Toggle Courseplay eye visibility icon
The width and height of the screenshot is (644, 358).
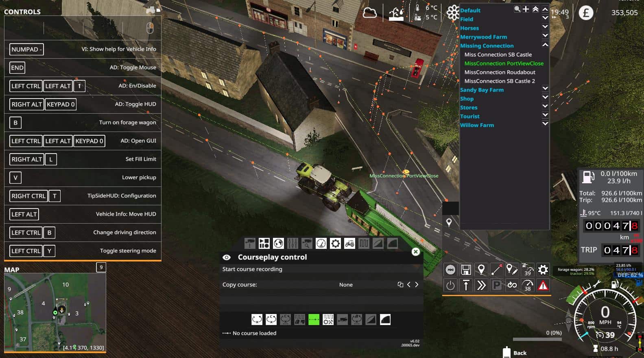(227, 257)
